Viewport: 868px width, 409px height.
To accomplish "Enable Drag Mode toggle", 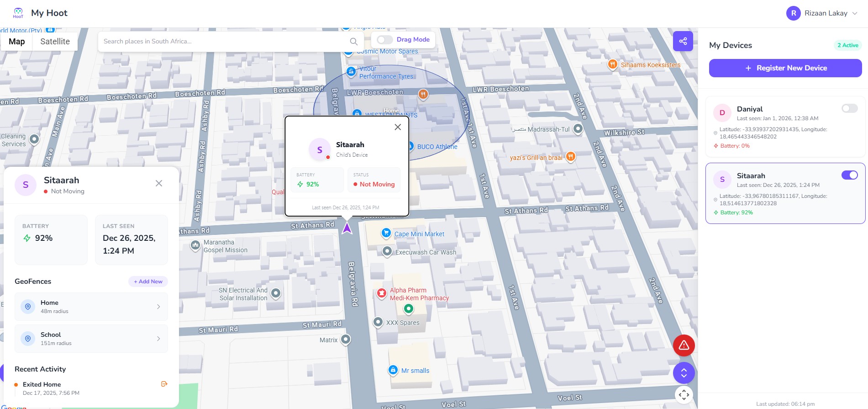I will [385, 40].
